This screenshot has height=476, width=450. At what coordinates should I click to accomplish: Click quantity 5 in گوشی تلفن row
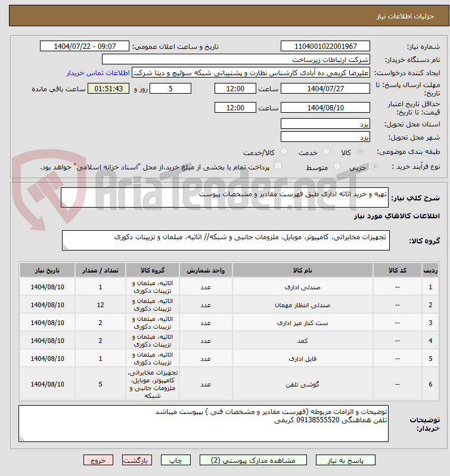100,384
